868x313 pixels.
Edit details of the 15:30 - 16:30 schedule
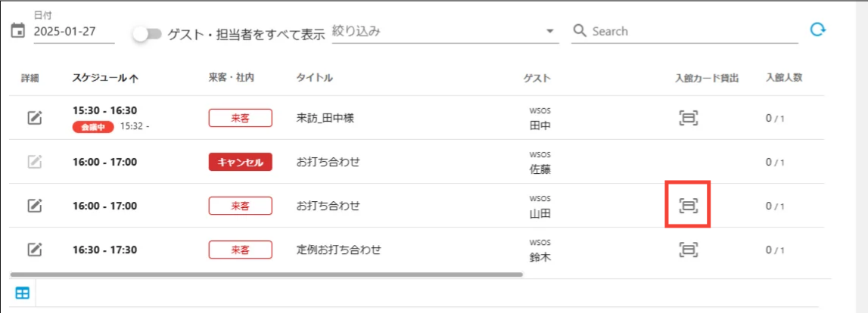[x=35, y=118]
